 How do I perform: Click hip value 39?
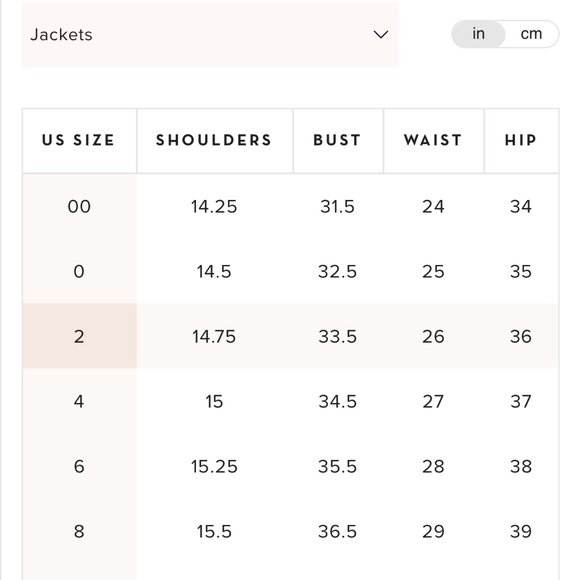pos(521,532)
